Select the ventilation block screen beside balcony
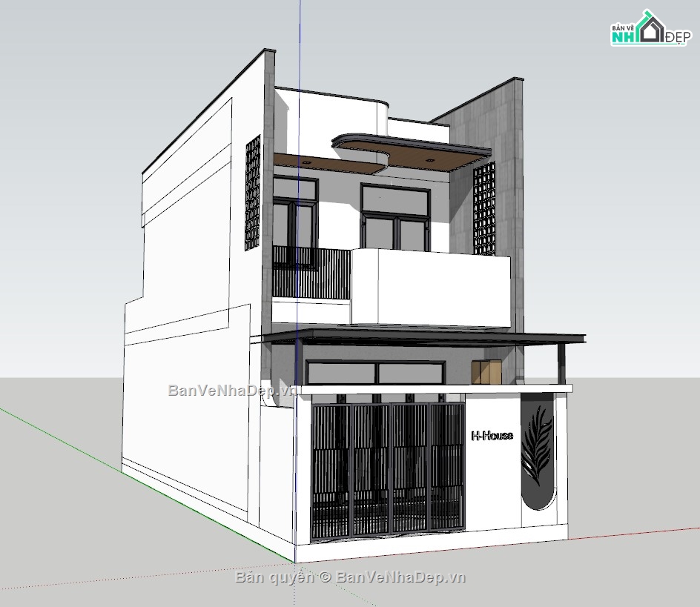Image resolution: width=700 pixels, height=607 pixels. (x=484, y=208)
